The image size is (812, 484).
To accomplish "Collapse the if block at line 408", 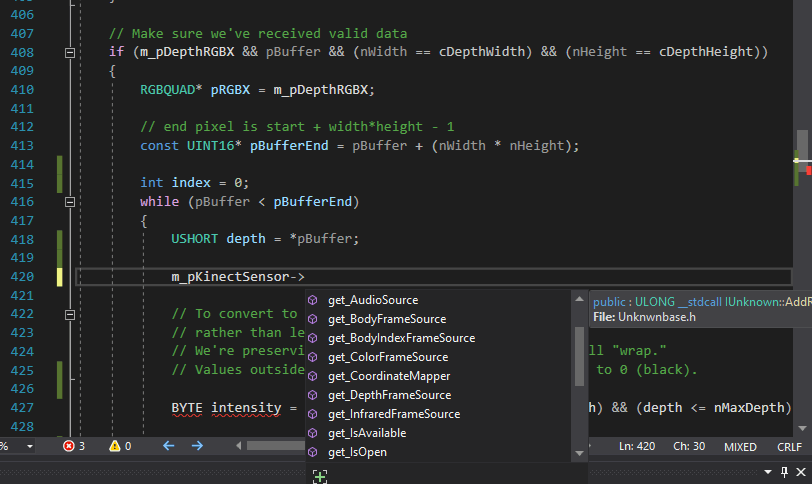I will 70,52.
